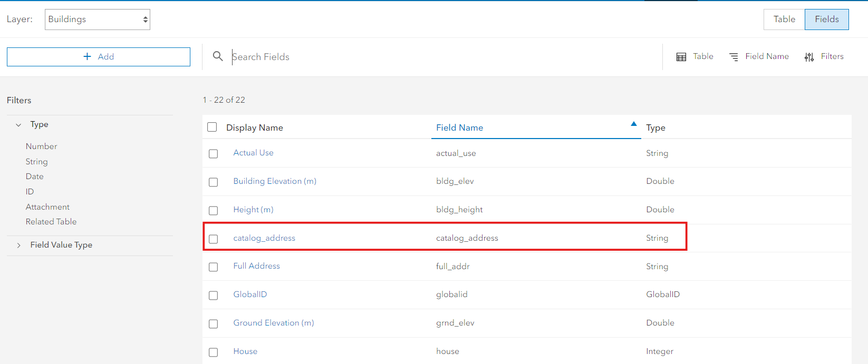Toggle the select-all Display Name checkbox

click(212, 127)
